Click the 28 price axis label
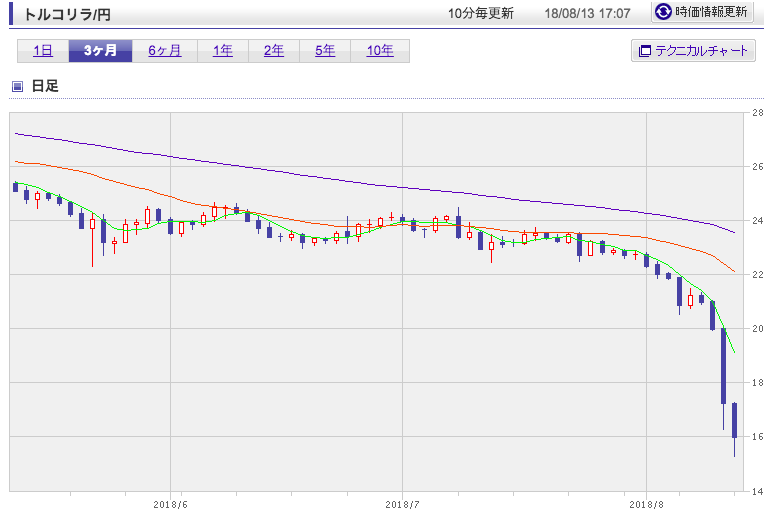 [758, 113]
